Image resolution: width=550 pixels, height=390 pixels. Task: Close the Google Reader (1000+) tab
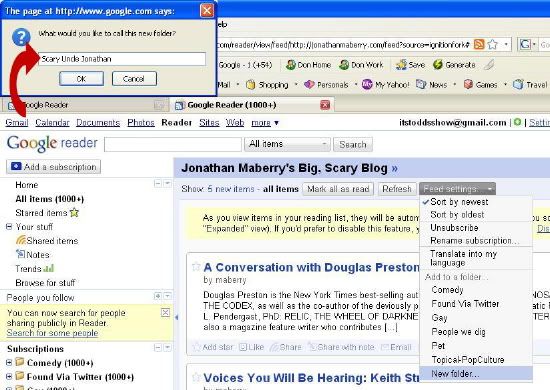tap(325, 105)
